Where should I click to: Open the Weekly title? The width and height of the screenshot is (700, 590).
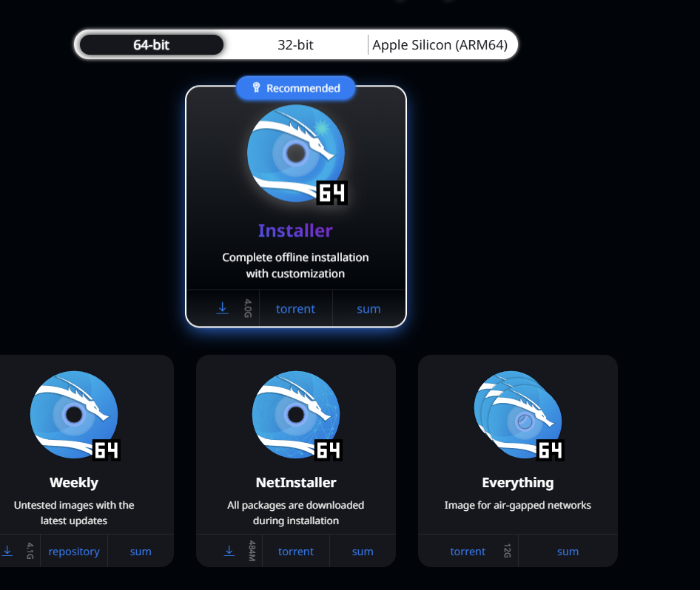click(x=74, y=483)
